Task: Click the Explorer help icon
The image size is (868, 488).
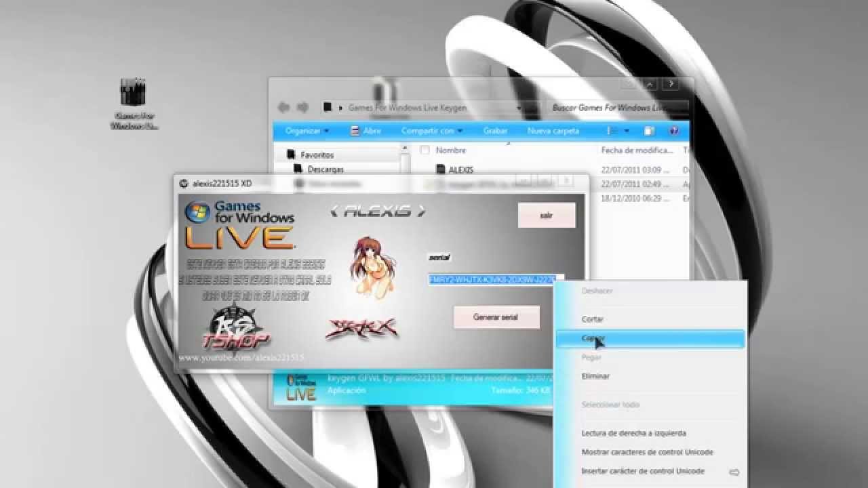Action: (x=674, y=131)
